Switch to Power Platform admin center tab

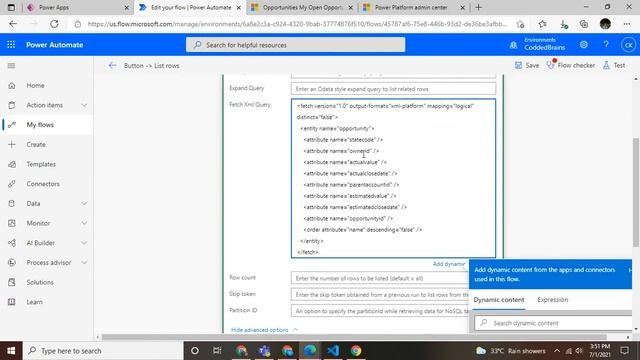coord(414,7)
